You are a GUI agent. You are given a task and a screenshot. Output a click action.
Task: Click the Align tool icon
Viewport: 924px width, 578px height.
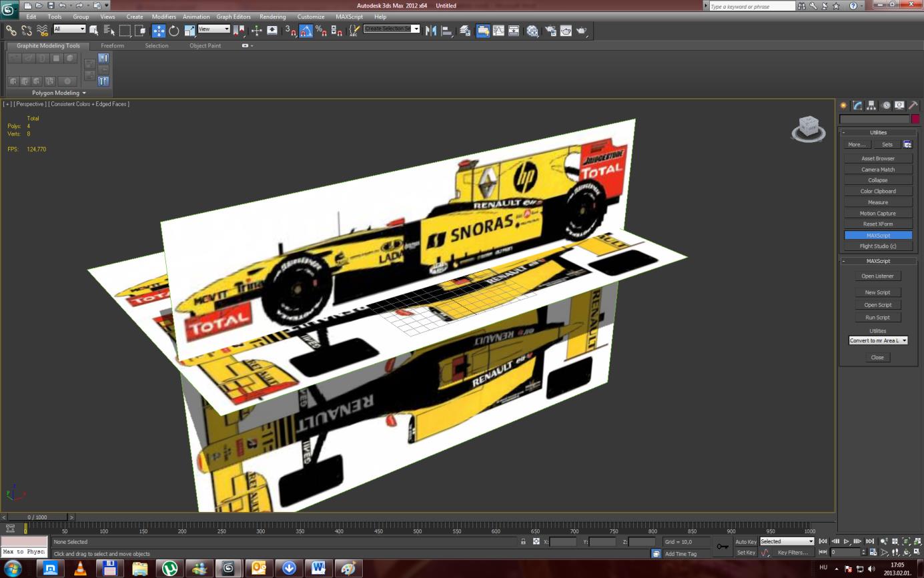click(446, 30)
